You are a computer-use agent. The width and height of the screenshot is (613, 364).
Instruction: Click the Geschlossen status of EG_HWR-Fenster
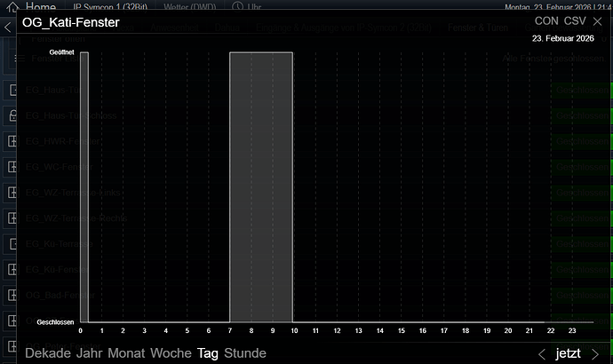tap(582, 141)
